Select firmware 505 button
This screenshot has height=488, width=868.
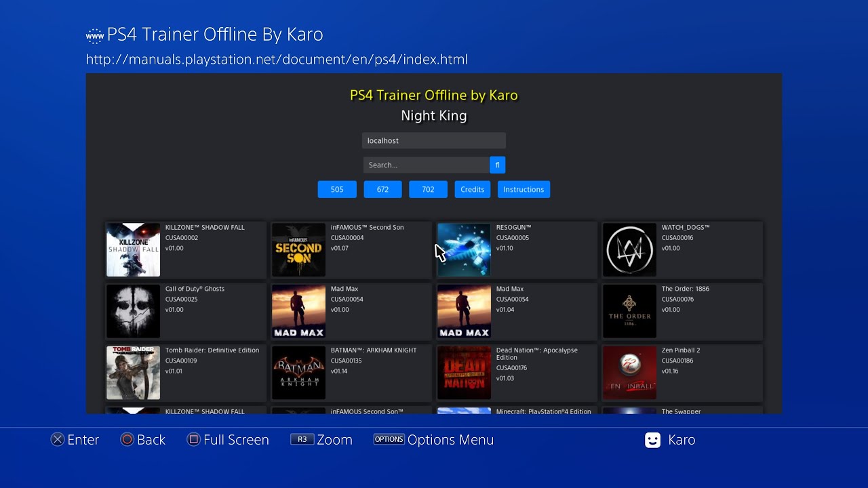tap(337, 189)
